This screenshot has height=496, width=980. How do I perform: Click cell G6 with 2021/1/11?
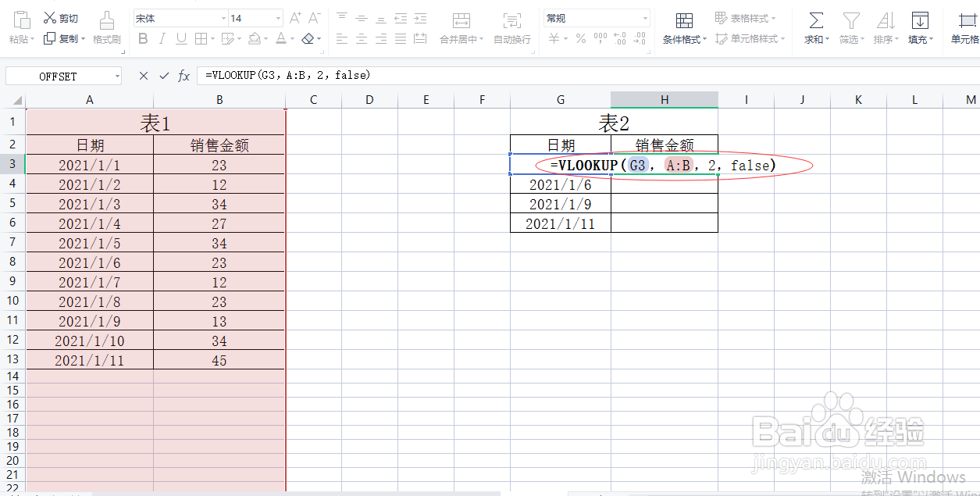[x=561, y=223]
